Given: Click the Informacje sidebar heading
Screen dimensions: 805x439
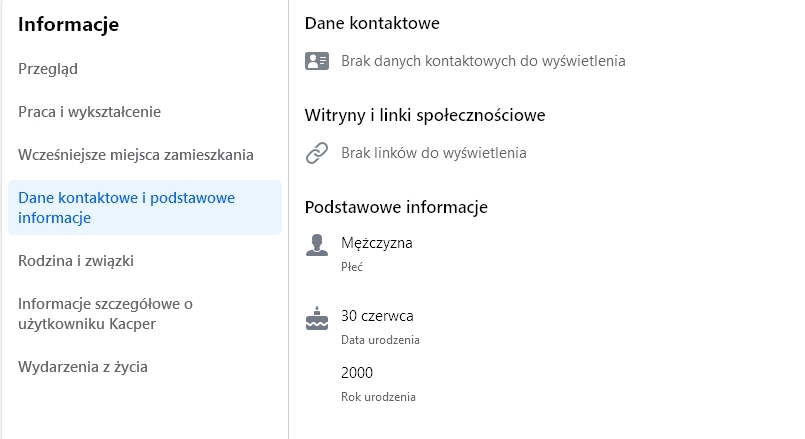Looking at the screenshot, I should [x=69, y=25].
